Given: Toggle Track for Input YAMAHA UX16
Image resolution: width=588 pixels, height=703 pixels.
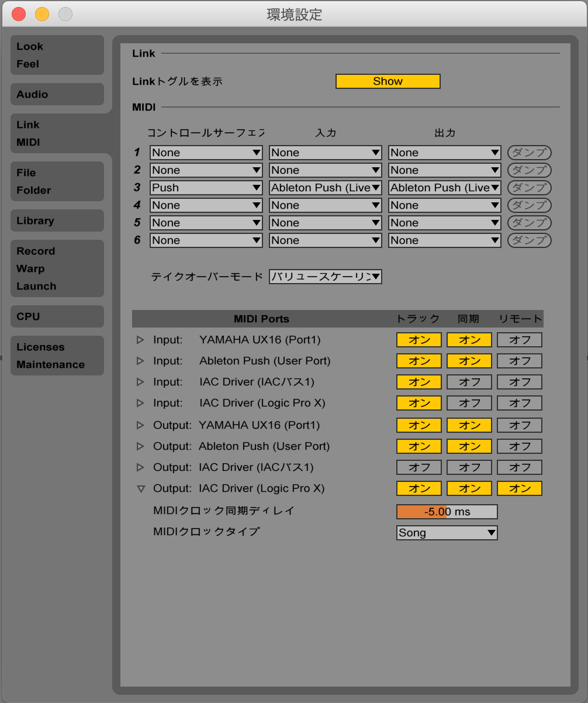Looking at the screenshot, I should (x=419, y=340).
